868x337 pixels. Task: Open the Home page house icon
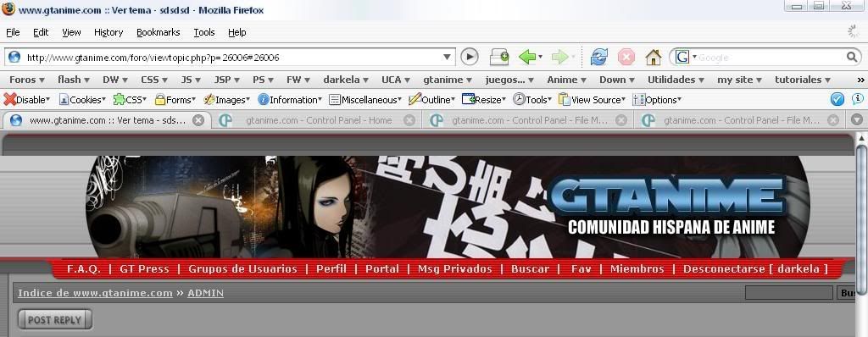(x=654, y=57)
